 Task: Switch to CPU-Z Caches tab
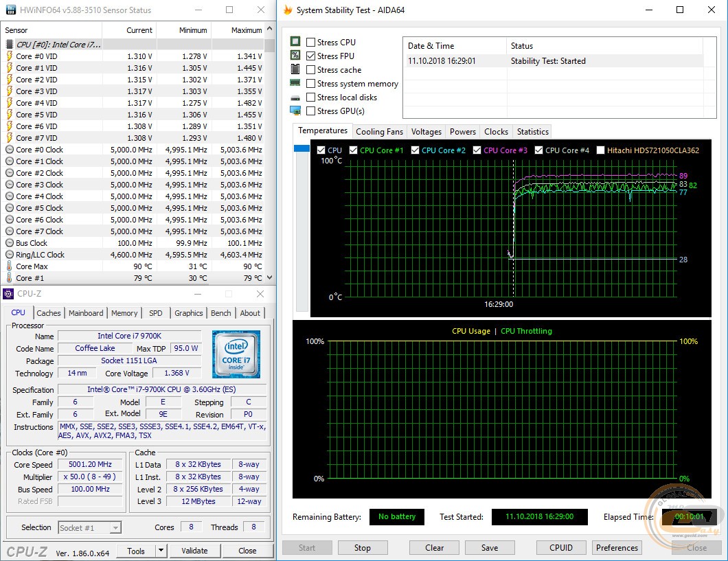49,313
